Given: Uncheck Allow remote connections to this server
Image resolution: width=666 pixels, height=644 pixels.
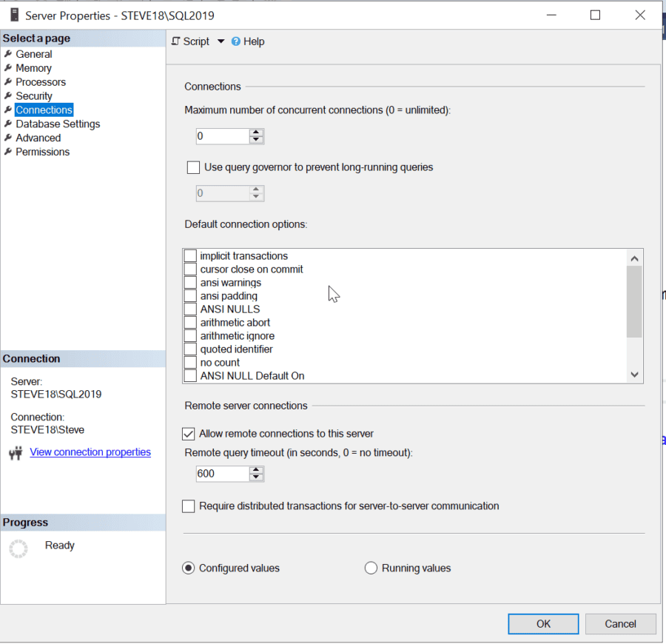Looking at the screenshot, I should click(x=189, y=434).
